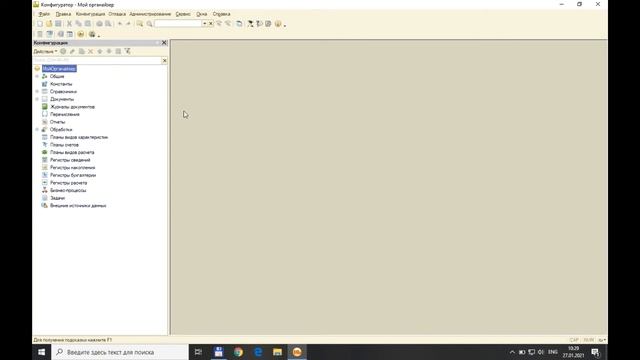This screenshot has width=640, height=360.
Task: Click the Find magnifier icon next to search box
Action: click(x=149, y=24)
